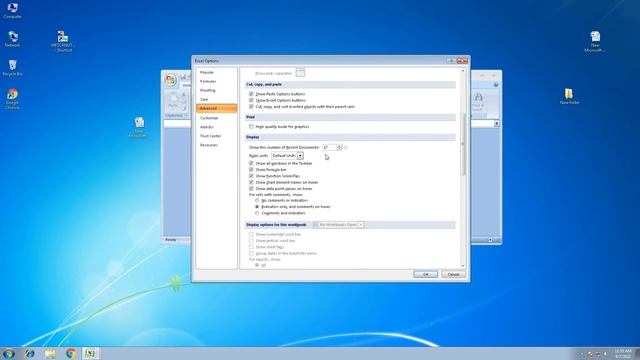This screenshot has width=640, height=360.
Task: Click the options pane vertical scrollbar thumb
Action: pos(463,144)
